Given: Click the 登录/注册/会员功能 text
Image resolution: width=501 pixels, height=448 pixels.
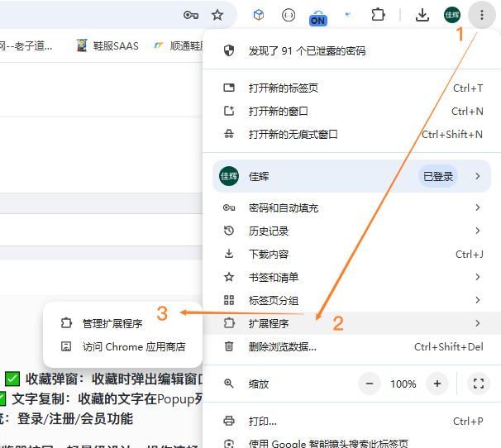Looking at the screenshot, I should pyautogui.click(x=75, y=419).
